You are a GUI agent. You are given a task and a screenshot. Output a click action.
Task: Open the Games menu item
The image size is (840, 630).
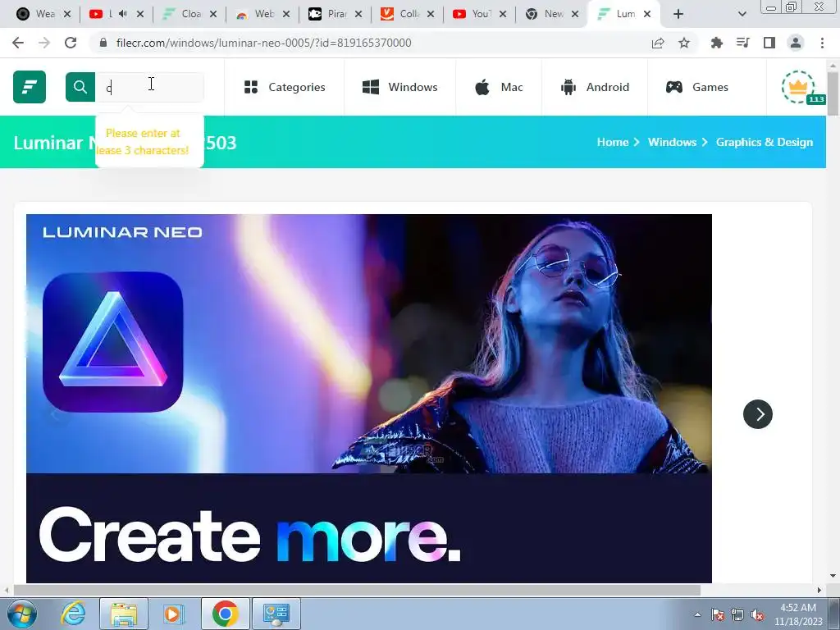pyautogui.click(x=696, y=87)
